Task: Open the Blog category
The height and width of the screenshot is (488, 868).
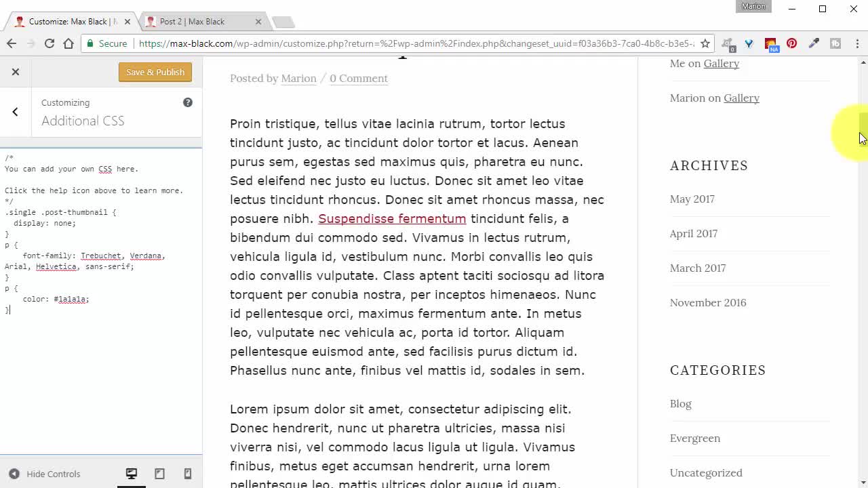Action: (681, 404)
